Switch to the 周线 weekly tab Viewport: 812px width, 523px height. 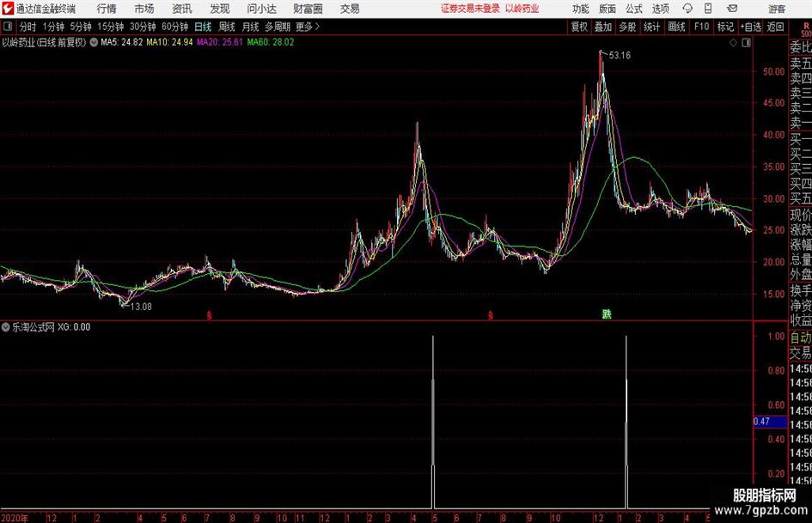pos(227,27)
